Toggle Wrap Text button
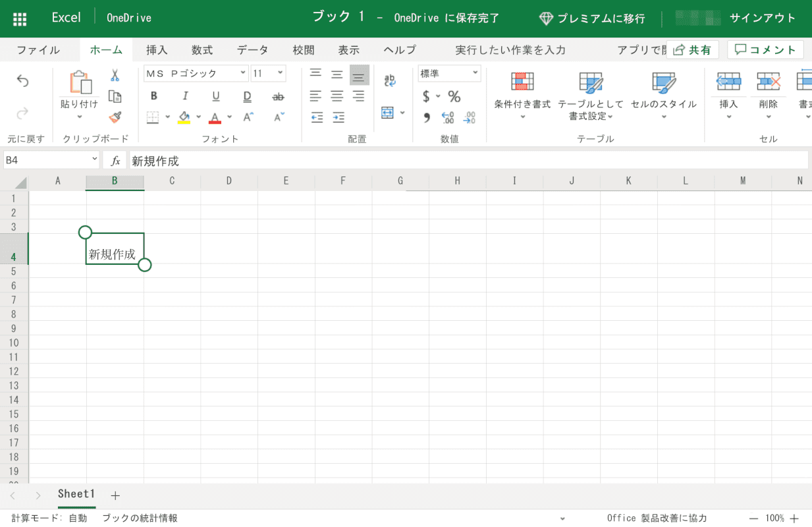812x527 pixels. point(389,81)
